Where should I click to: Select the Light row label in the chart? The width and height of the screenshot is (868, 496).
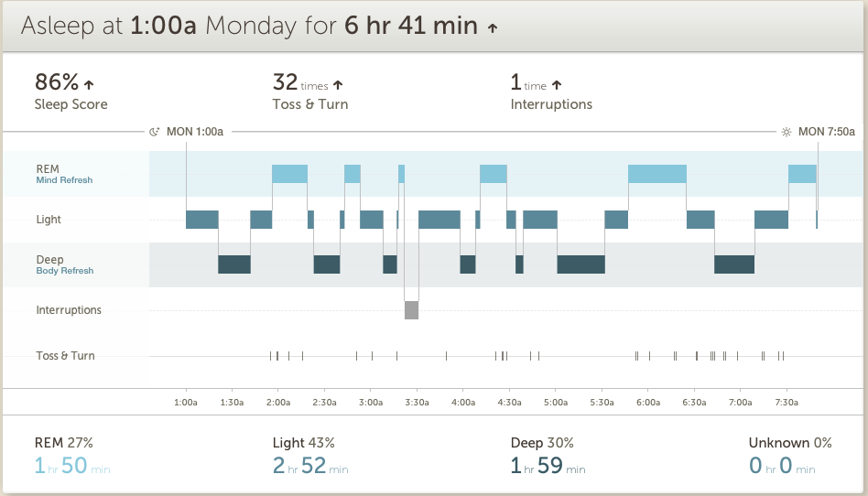pyautogui.click(x=49, y=220)
